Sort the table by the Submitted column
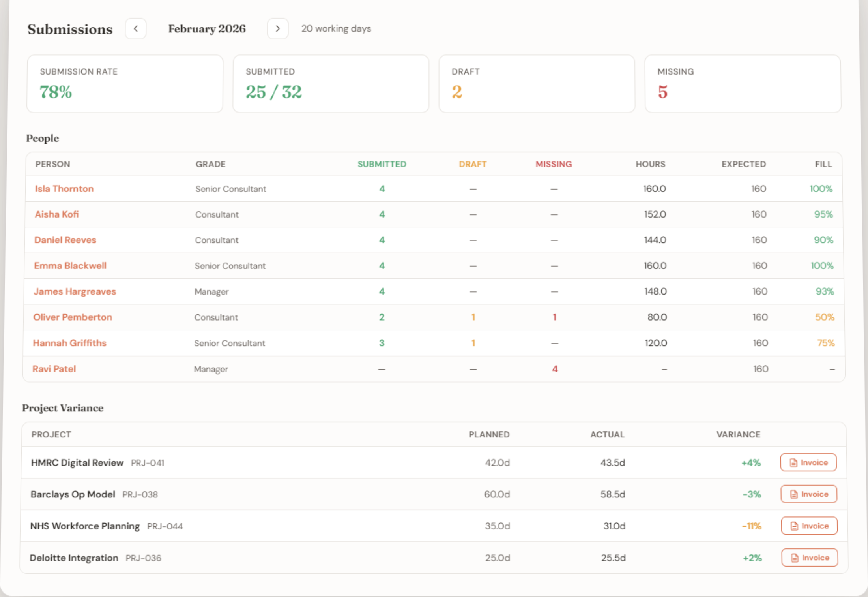868x597 pixels. click(x=382, y=164)
